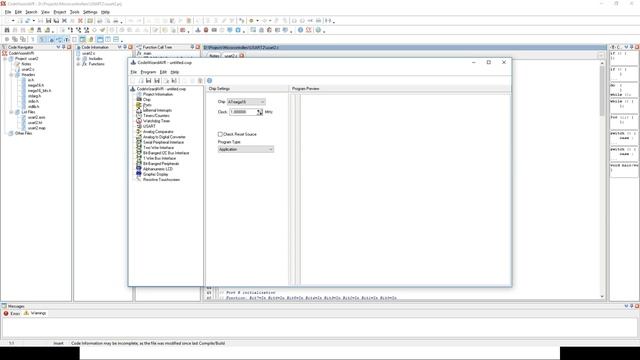
Task: Open Bit-Banged Peripherals settings
Action: (161, 163)
